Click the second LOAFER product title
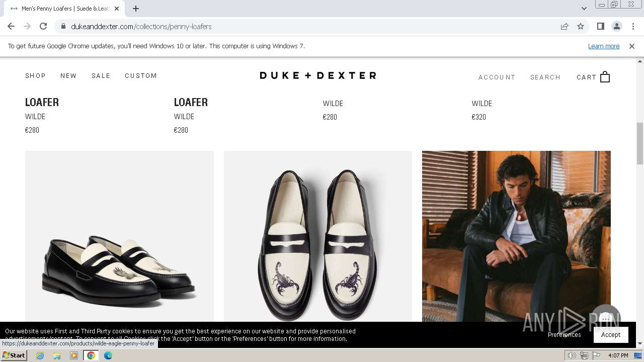Viewport: 644px width, 362px height. [191, 102]
